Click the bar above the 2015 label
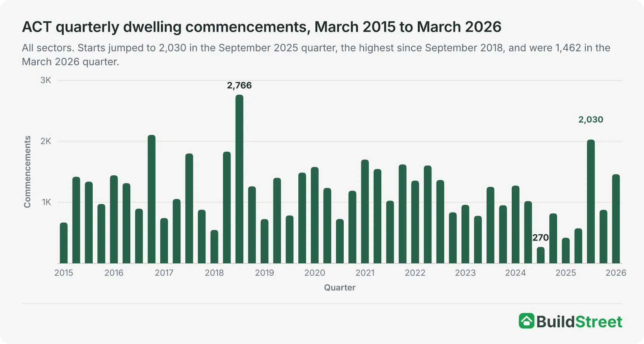Screen dimensions: 644x344 click(64, 243)
